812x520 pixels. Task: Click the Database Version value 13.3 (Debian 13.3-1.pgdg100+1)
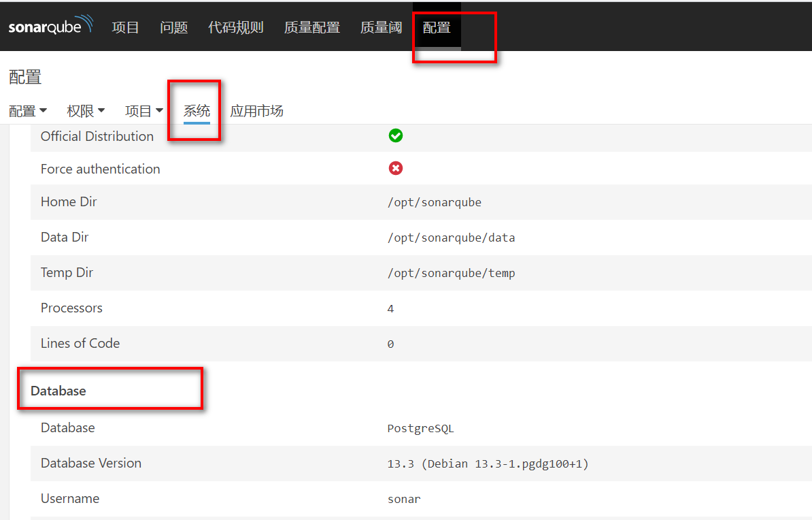(488, 464)
